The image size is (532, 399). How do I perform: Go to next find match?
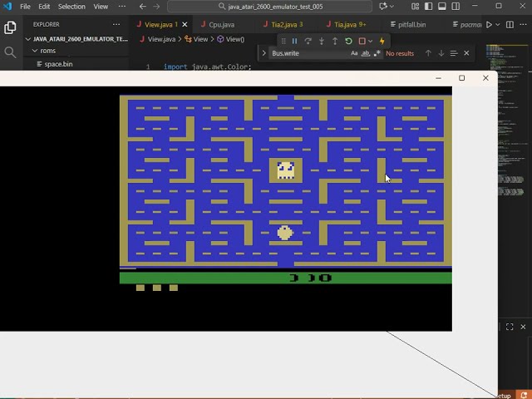pos(441,53)
